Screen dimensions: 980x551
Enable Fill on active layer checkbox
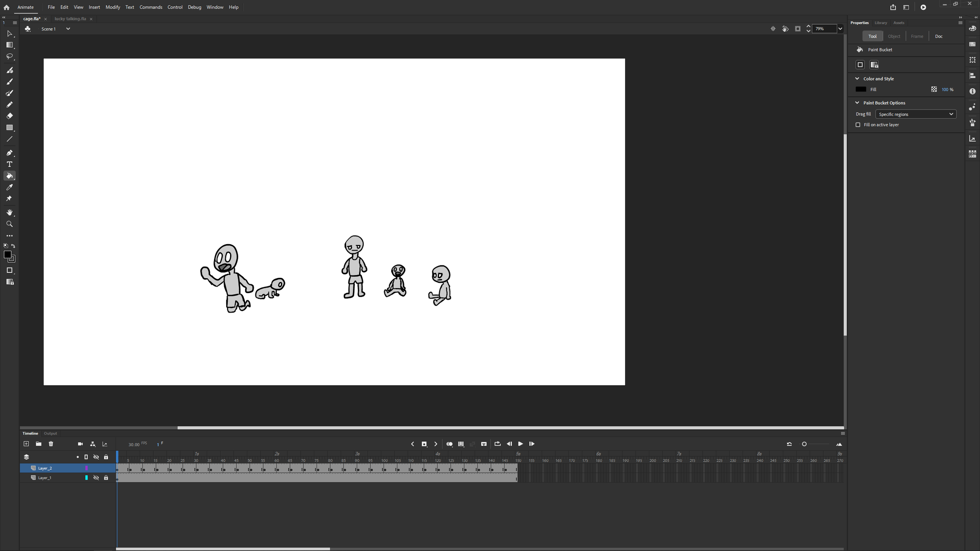858,125
